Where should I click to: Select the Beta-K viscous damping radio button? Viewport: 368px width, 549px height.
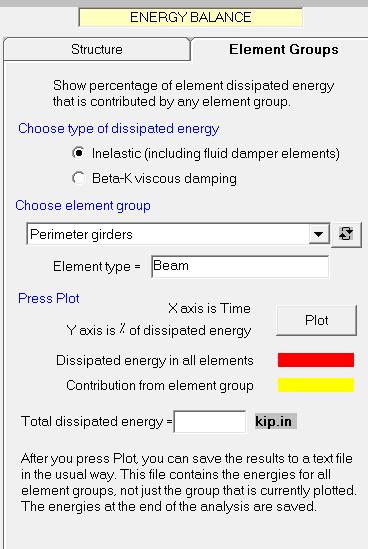[78, 178]
